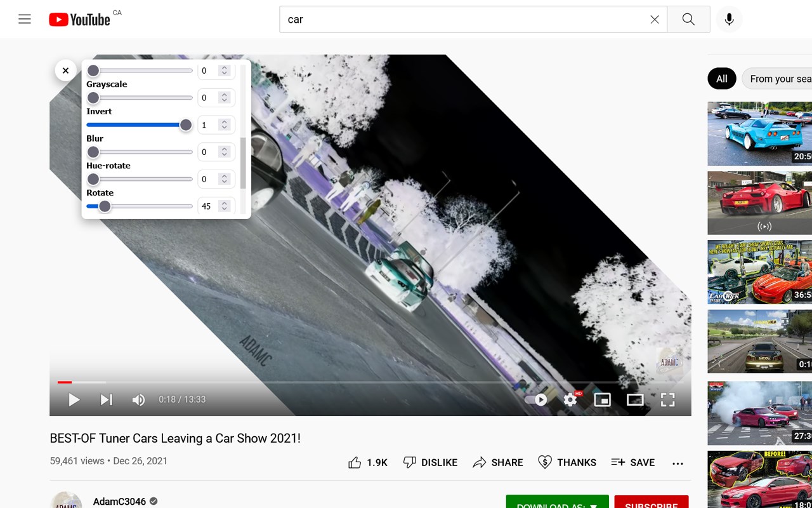The height and width of the screenshot is (508, 812).
Task: Open the AdamC3046 channel name link
Action: 119,502
